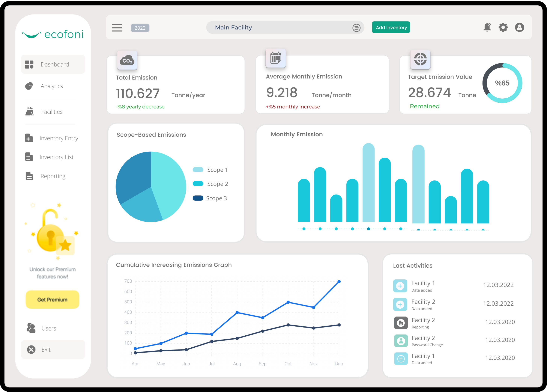547x392 pixels.
Task: Open the 2022 year selector
Action: point(140,28)
